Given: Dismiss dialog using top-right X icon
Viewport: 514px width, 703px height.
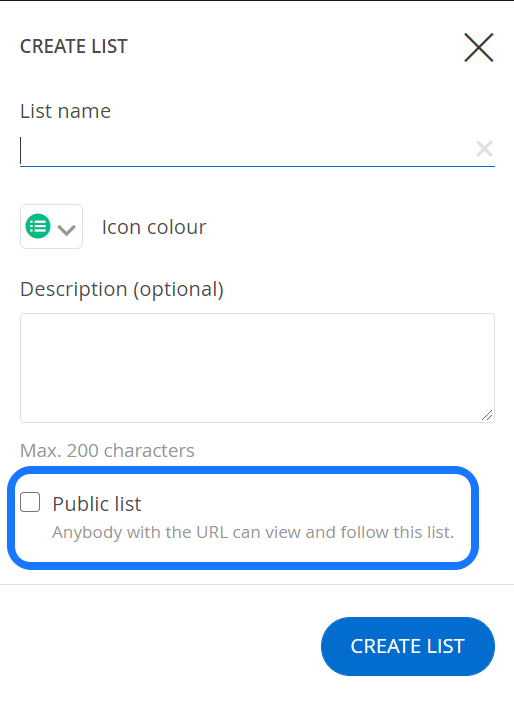Looking at the screenshot, I should tap(479, 47).
